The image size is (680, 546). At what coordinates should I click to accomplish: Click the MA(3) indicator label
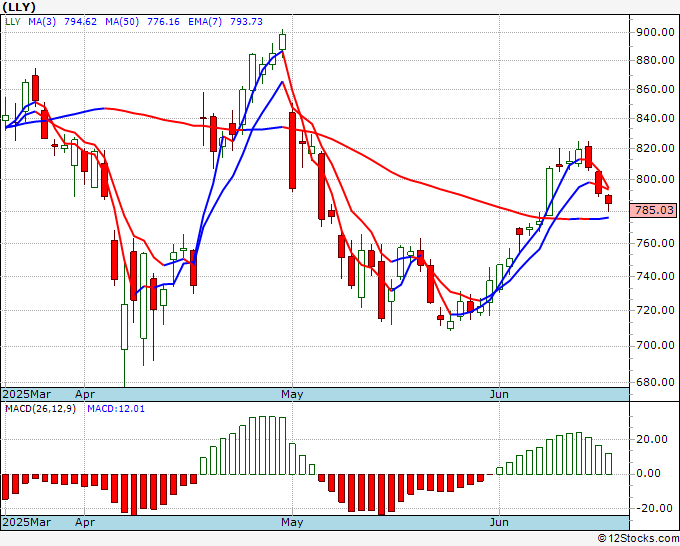coord(42,22)
